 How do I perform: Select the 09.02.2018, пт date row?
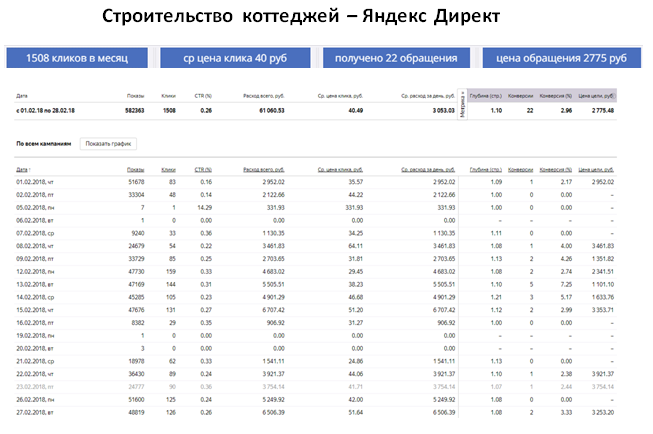[x=315, y=259]
